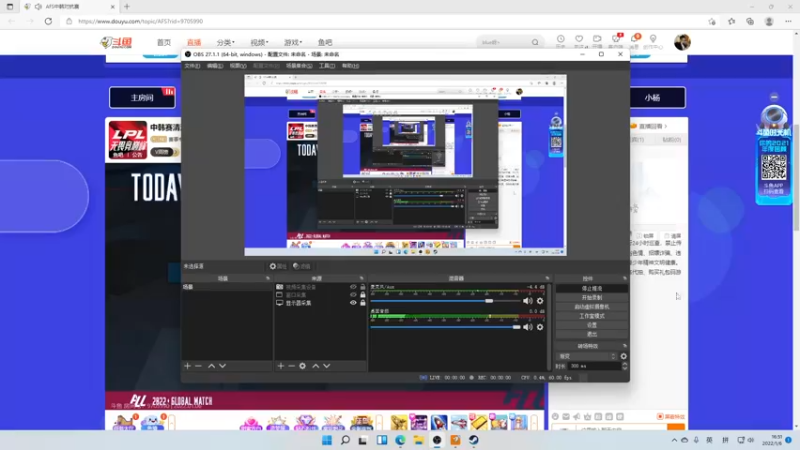The height and width of the screenshot is (450, 800).
Task: Pop out the Audio Mixer dock panel
Action: click(x=547, y=279)
